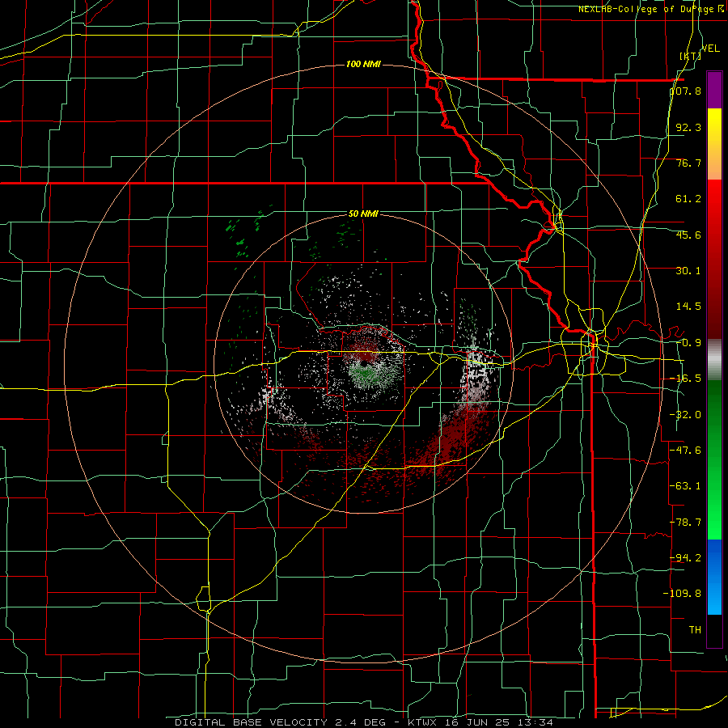This screenshot has height=728, width=728.
Task: Click the -94.2 legend value
Action: [686, 557]
